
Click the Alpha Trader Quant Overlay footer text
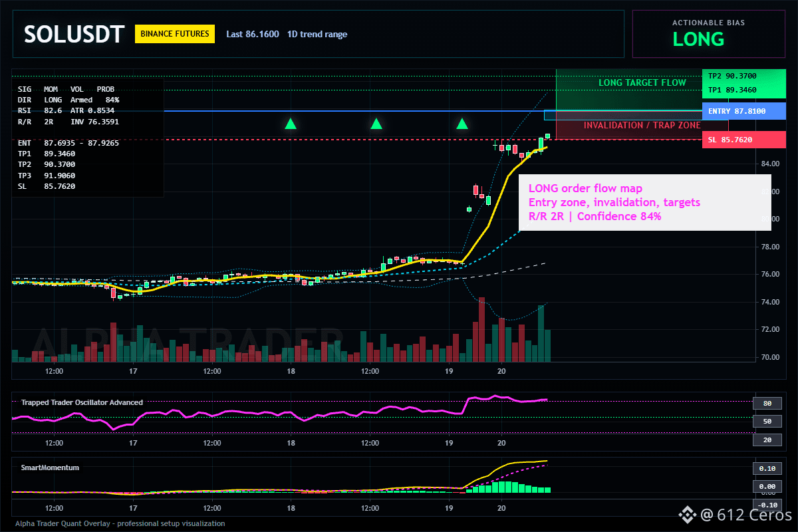click(x=120, y=523)
